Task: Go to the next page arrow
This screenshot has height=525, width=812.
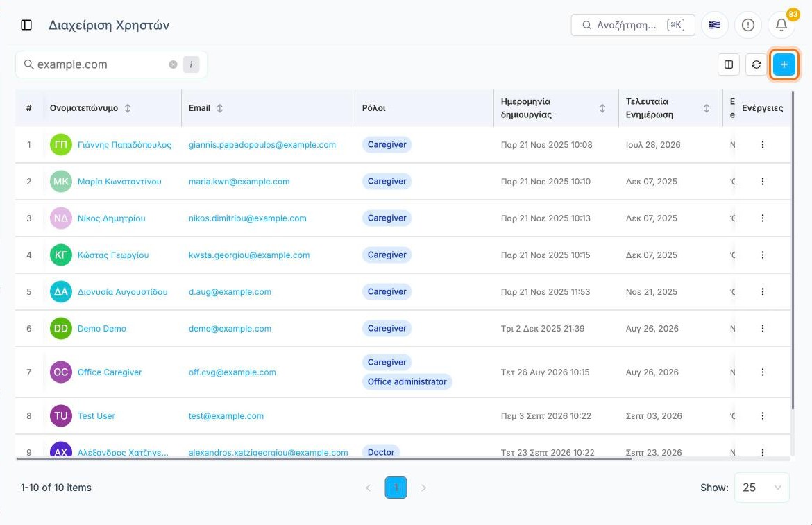Action: 423,488
